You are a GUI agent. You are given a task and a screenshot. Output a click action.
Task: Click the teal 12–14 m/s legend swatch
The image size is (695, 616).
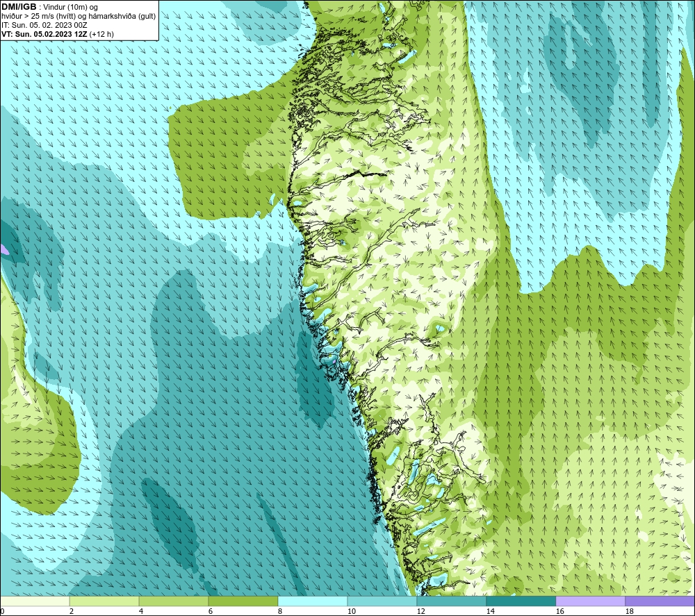tap(451, 601)
